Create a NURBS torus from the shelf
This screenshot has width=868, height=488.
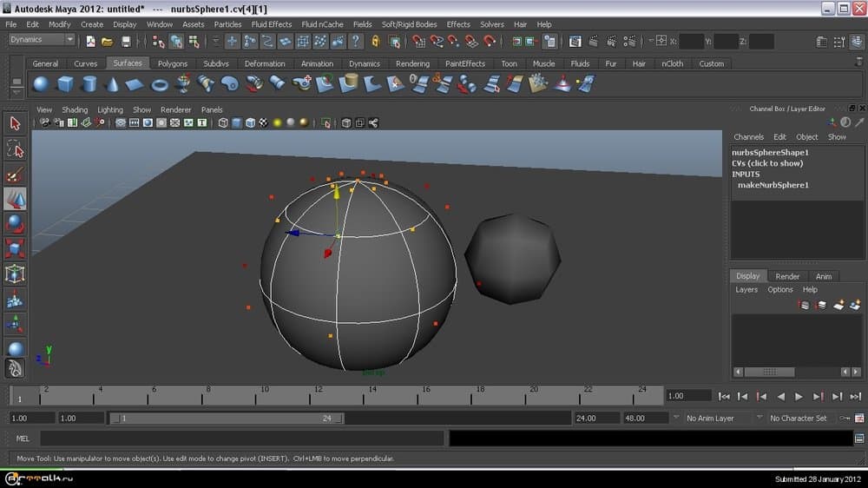(159, 84)
